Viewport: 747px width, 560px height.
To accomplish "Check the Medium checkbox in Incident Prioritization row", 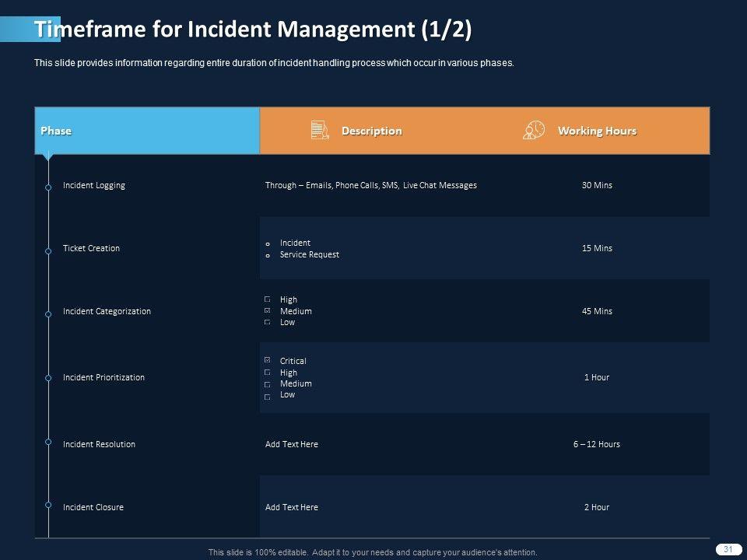I will (268, 384).
